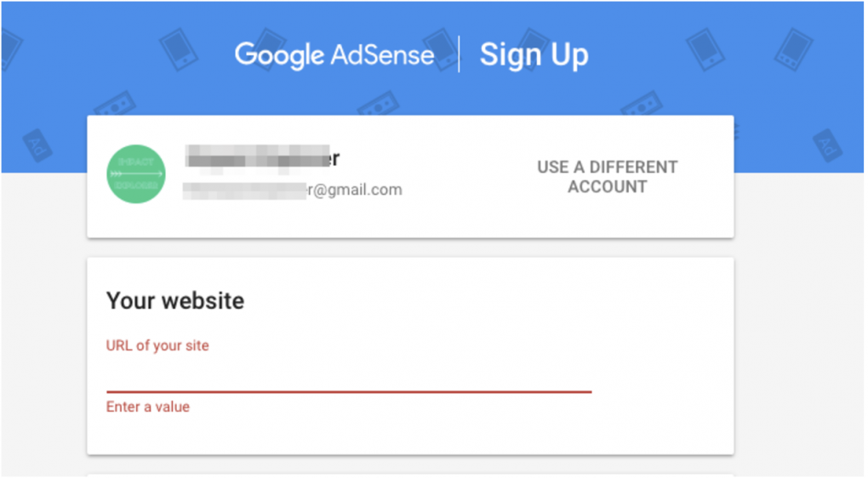Viewport: 868px width, 478px height.
Task: Click the Your website section heading
Action: 175,301
